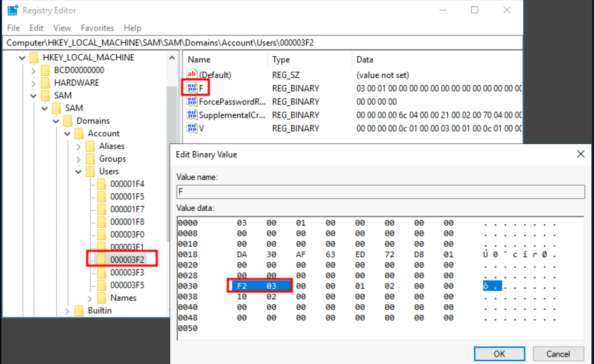Image resolution: width=594 pixels, height=364 pixels.
Task: Collapse the top-level SAM key
Action: point(33,96)
